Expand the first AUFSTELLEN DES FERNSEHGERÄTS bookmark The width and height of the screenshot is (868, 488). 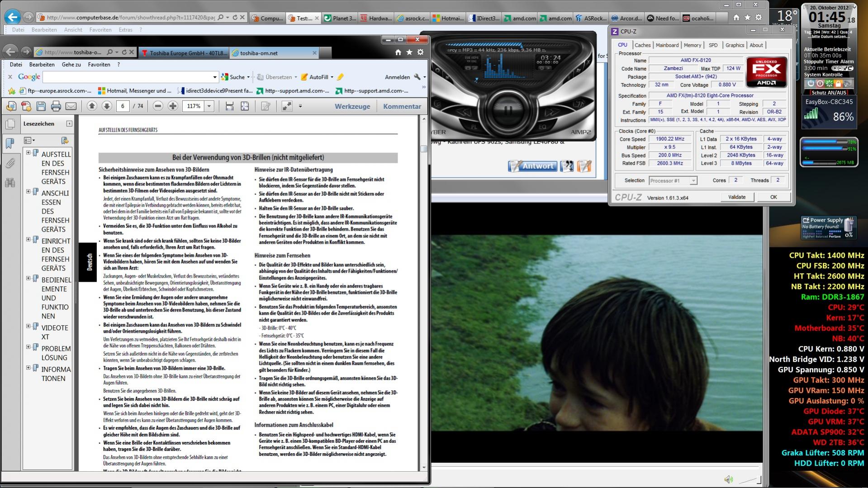(x=28, y=153)
